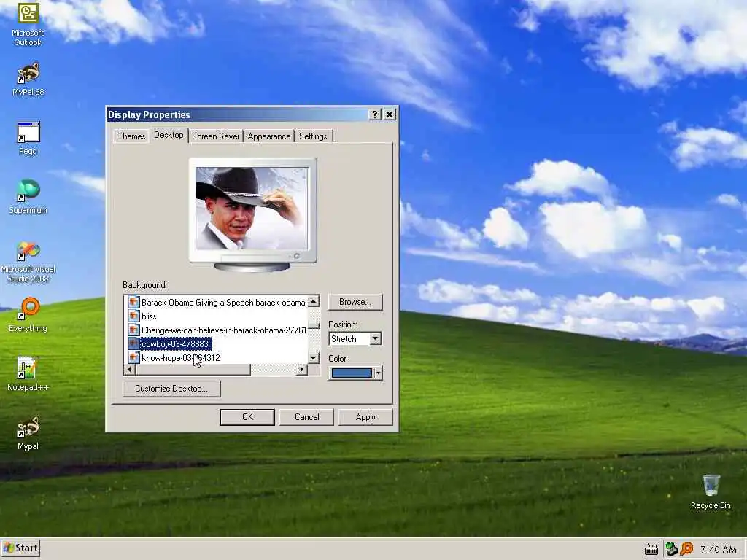Switch to the Themes tab
This screenshot has width=747, height=560.
[x=131, y=136]
